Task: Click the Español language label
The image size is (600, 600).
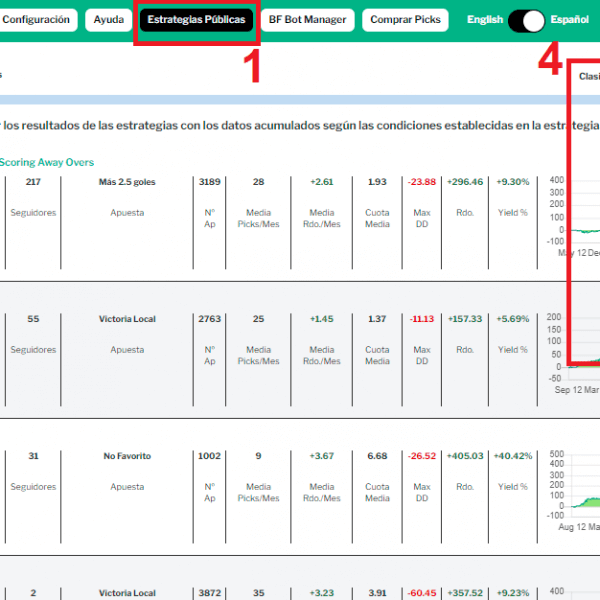Action: (x=569, y=20)
